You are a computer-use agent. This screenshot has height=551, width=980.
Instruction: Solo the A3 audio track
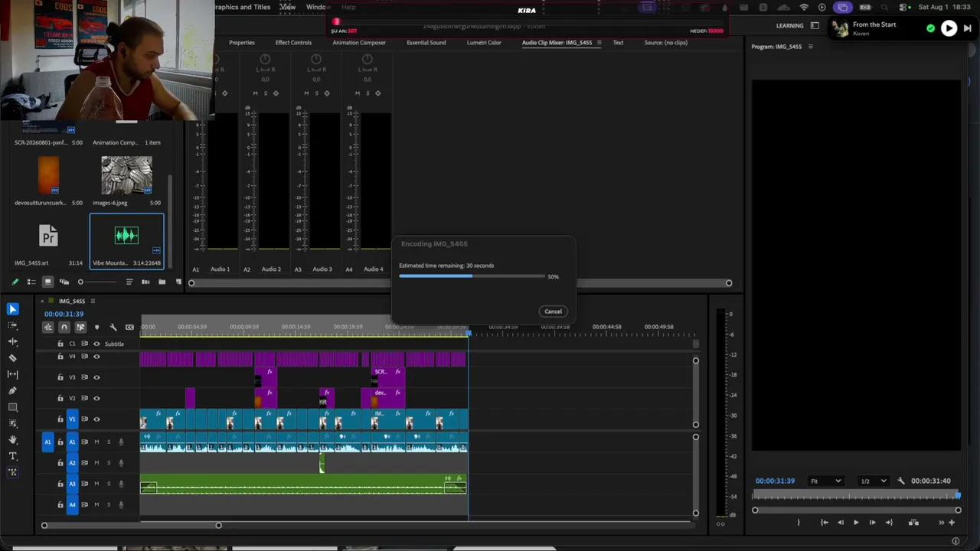(108, 484)
